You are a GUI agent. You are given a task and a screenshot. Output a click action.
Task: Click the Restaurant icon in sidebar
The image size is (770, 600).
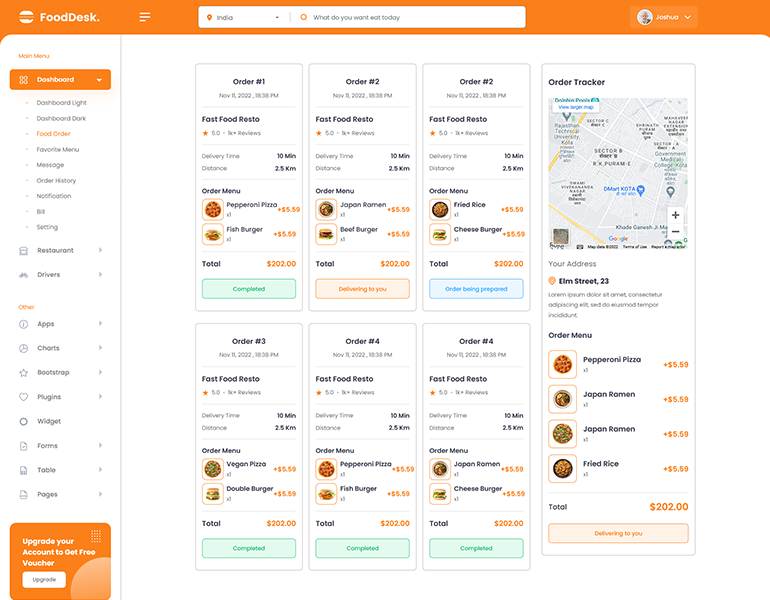point(23,250)
